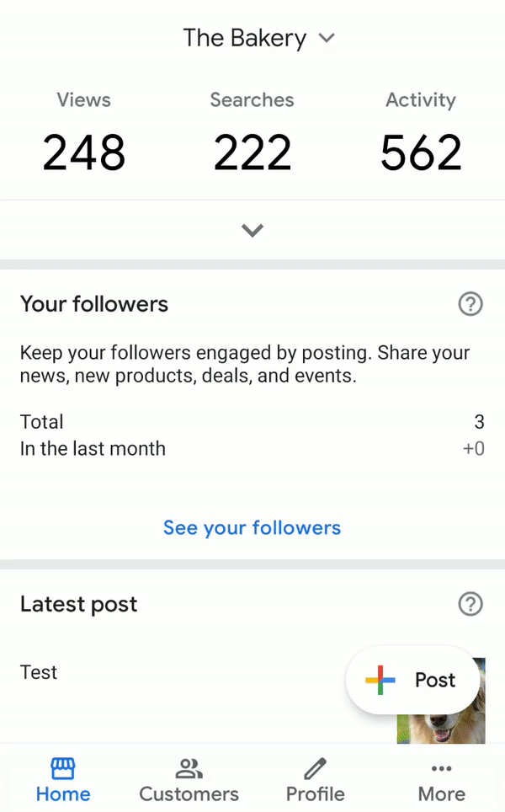Go to the Customers tab
The height and width of the screenshot is (812, 505).
click(189, 780)
